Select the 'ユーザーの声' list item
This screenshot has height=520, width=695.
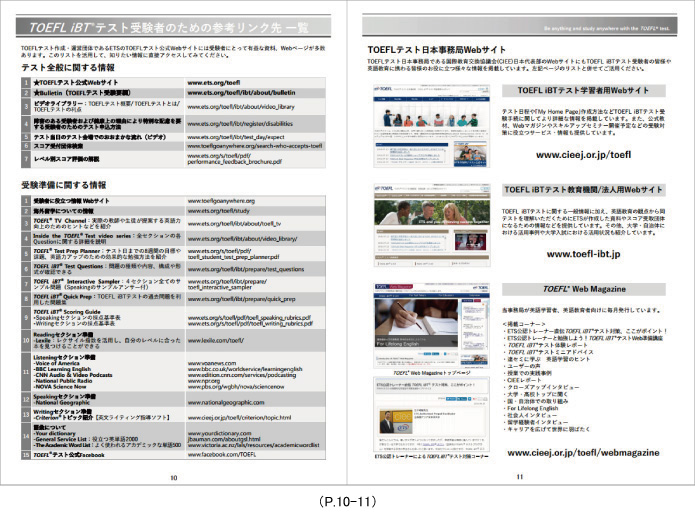tap(524, 366)
